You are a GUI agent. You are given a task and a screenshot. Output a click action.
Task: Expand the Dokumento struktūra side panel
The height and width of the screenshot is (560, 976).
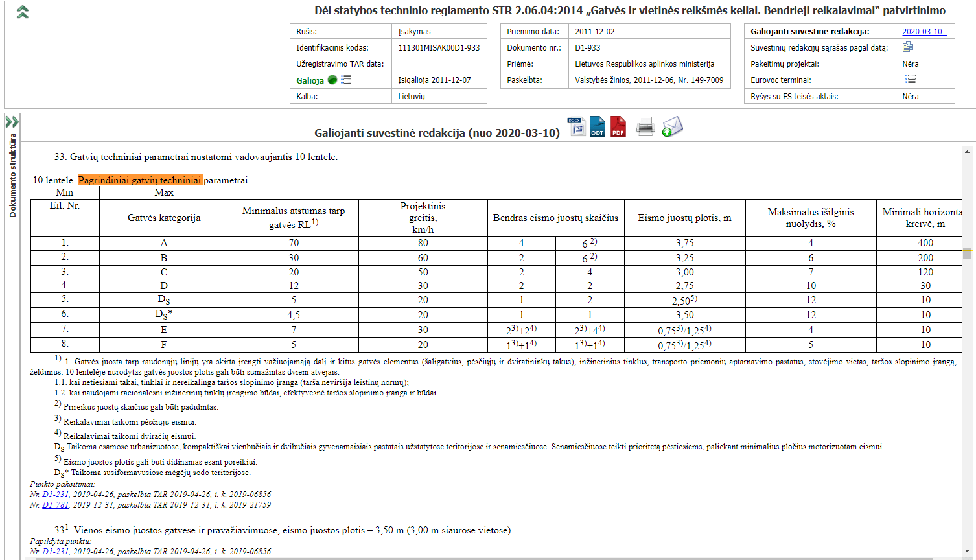pyautogui.click(x=12, y=122)
